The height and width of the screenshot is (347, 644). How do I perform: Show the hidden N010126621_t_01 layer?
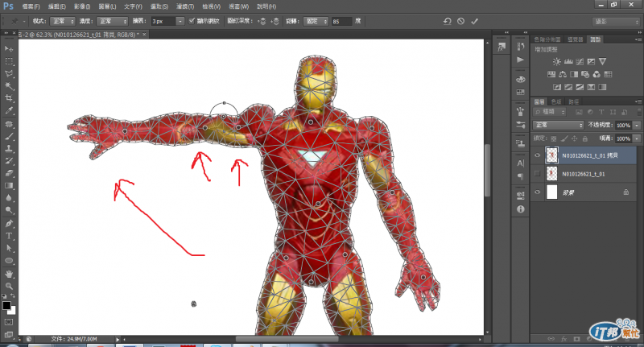[x=537, y=174]
